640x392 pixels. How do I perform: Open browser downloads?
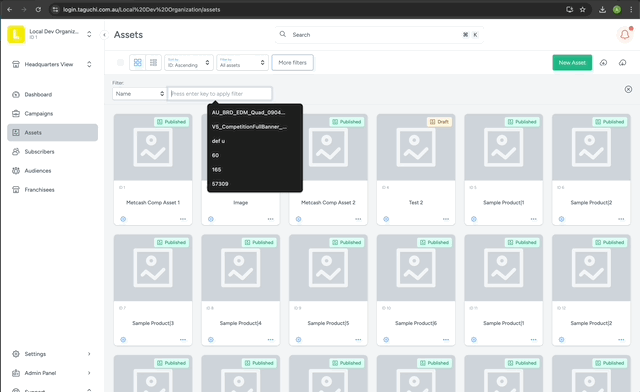click(x=602, y=9)
